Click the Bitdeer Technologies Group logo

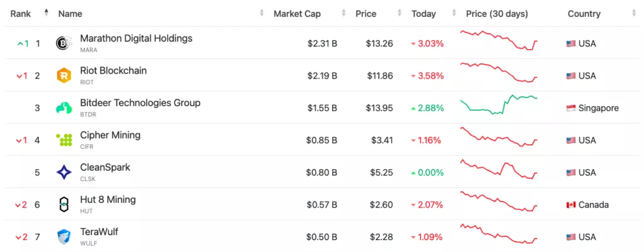click(x=64, y=108)
